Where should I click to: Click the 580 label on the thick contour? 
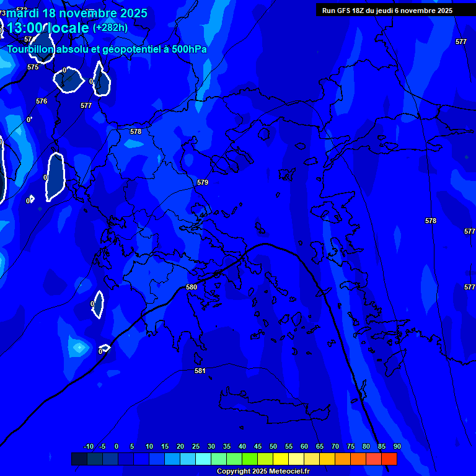coord(192,287)
